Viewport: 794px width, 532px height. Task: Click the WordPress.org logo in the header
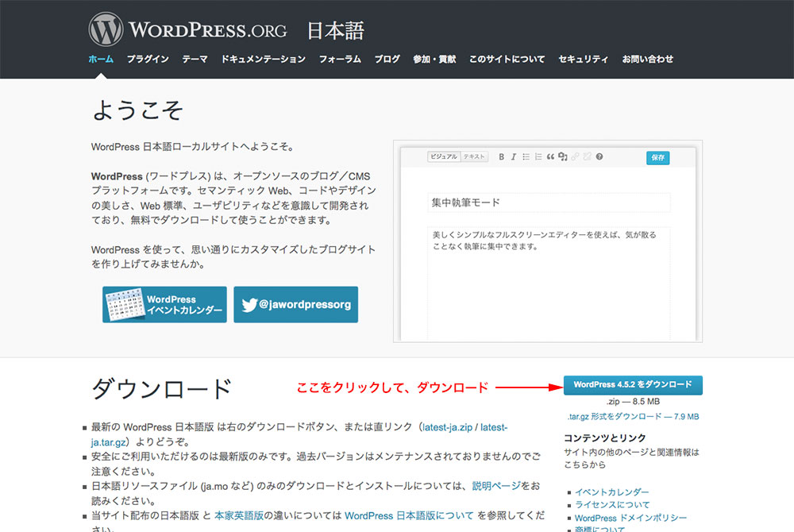pos(188,29)
